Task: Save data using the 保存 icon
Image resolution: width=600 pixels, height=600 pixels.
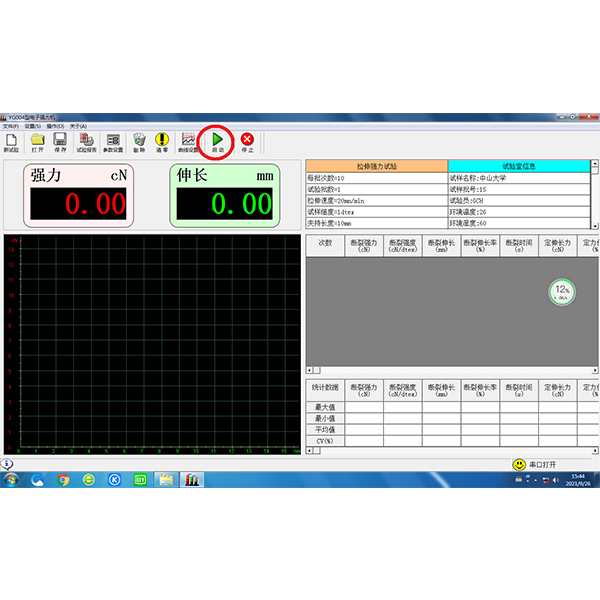Action: click(60, 142)
